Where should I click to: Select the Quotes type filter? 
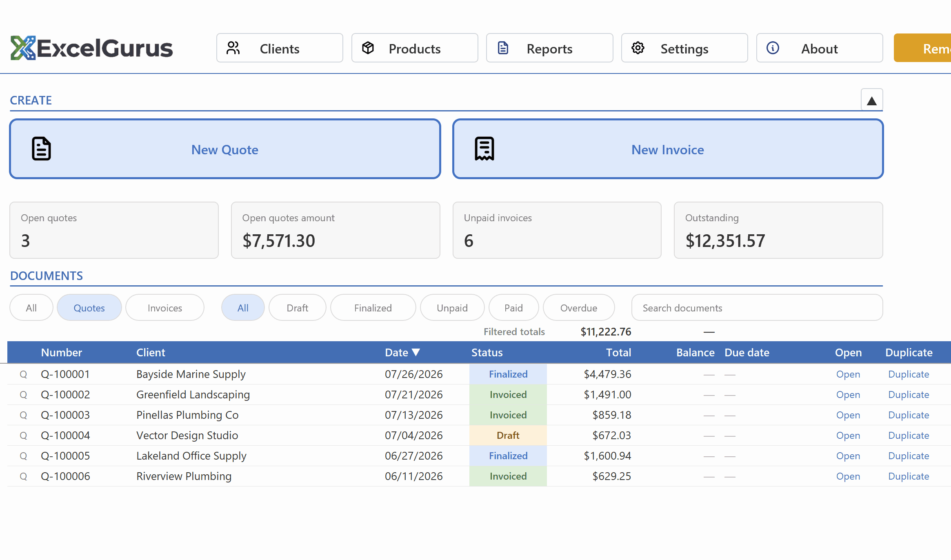pyautogui.click(x=89, y=308)
